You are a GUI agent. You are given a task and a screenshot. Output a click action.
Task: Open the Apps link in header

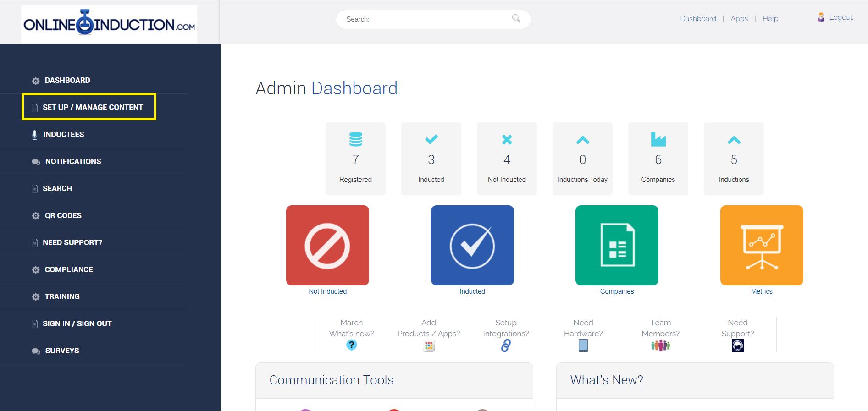click(739, 19)
